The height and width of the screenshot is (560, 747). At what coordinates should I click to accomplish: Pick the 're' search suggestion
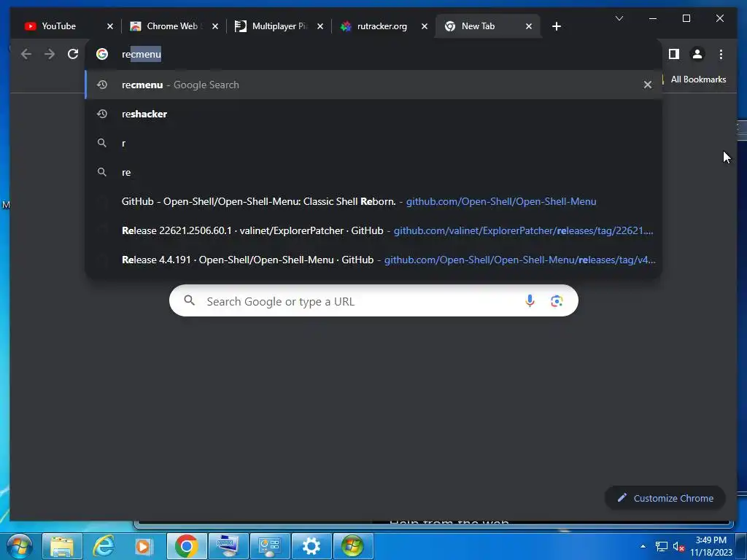pos(373,172)
